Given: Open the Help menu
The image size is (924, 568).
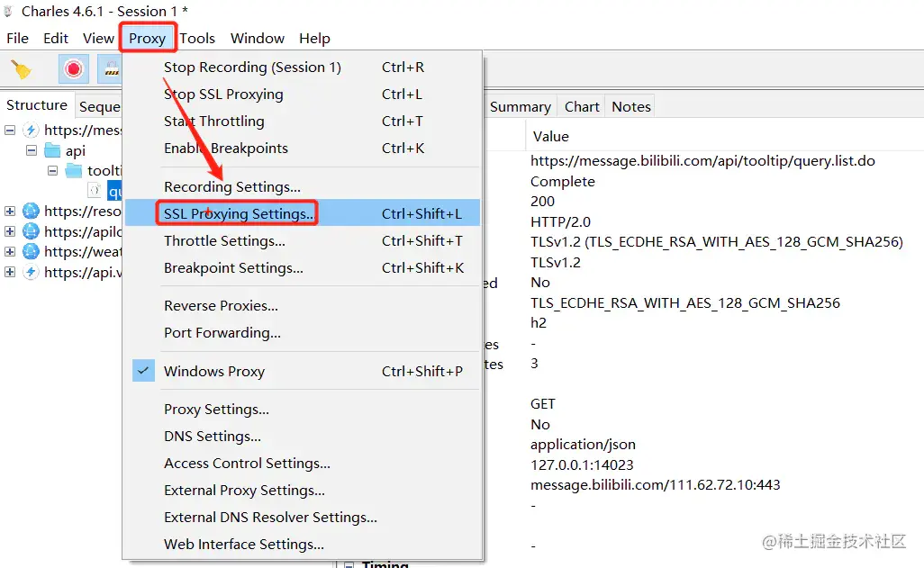Looking at the screenshot, I should click(x=314, y=39).
